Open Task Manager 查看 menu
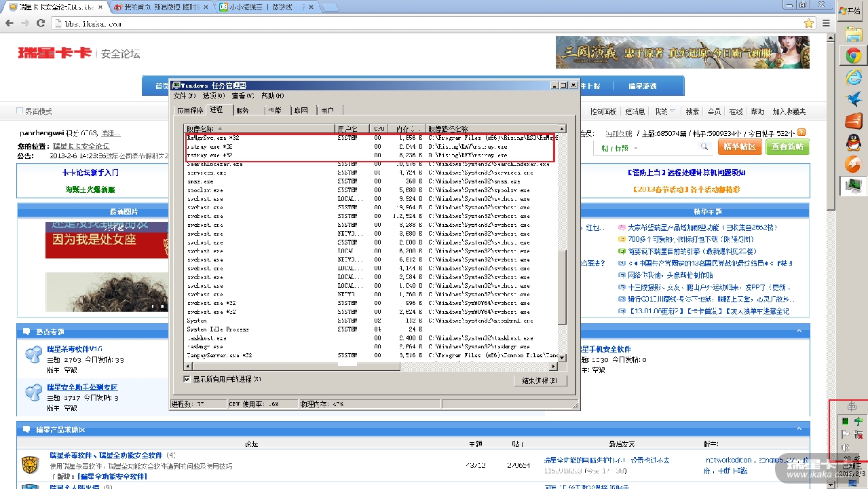This screenshot has width=868, height=489. coord(242,96)
